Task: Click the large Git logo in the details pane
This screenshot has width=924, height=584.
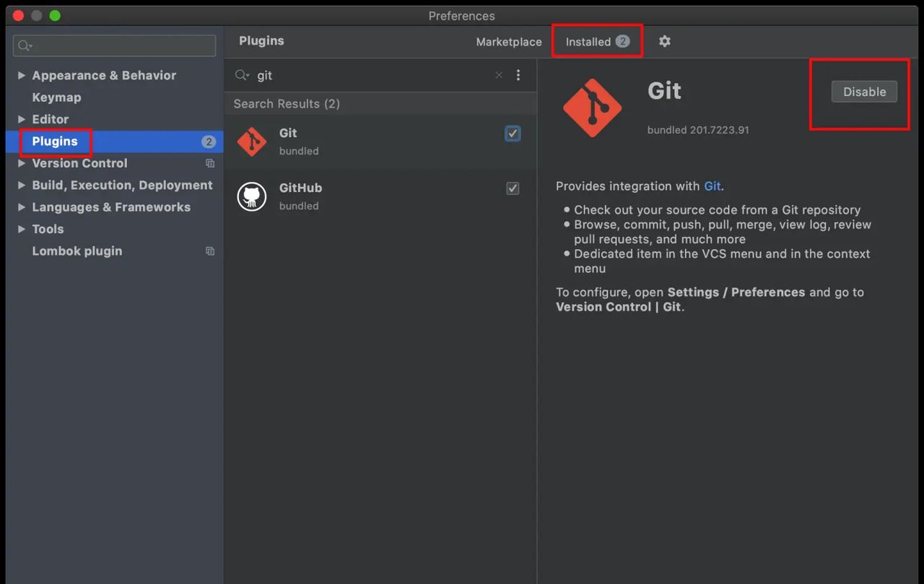Action: (592, 108)
